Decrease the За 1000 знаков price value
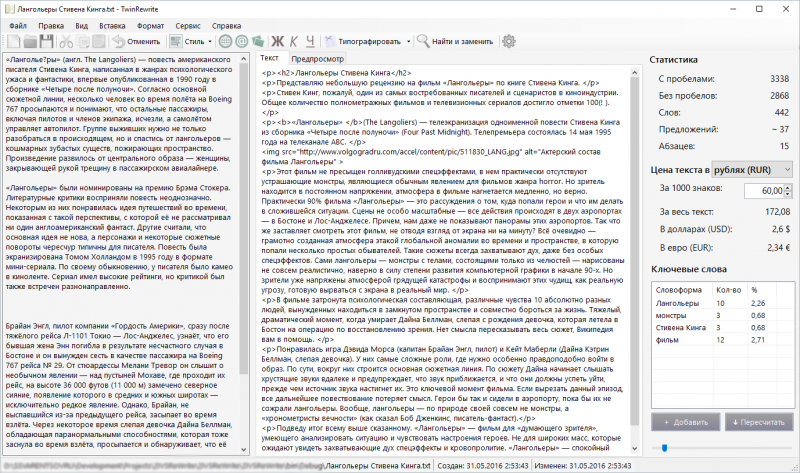 point(788,194)
